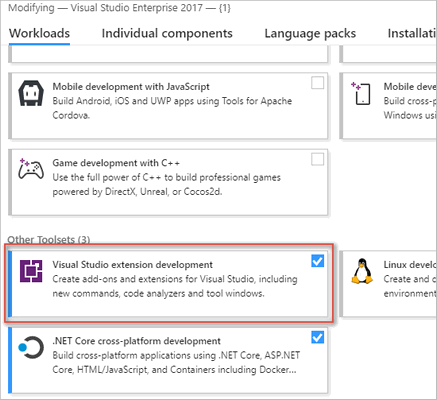Viewport: 437px width, 400px height.
Task: Click the mobile phone sparkle icon
Action: (361, 94)
